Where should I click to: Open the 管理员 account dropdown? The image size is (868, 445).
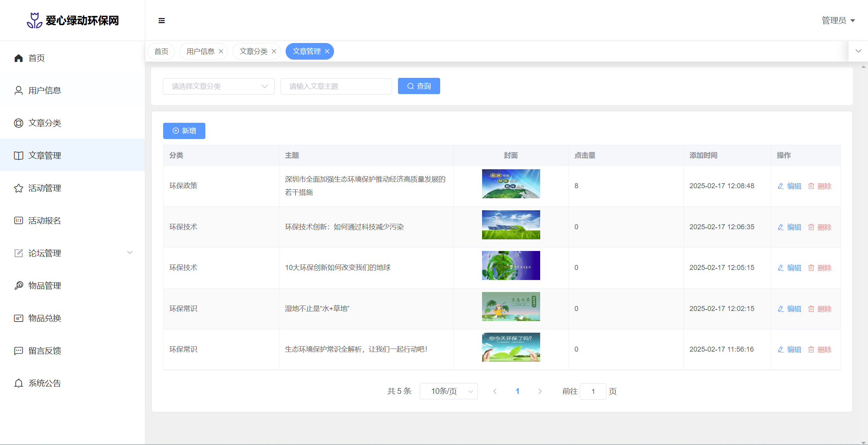[838, 21]
